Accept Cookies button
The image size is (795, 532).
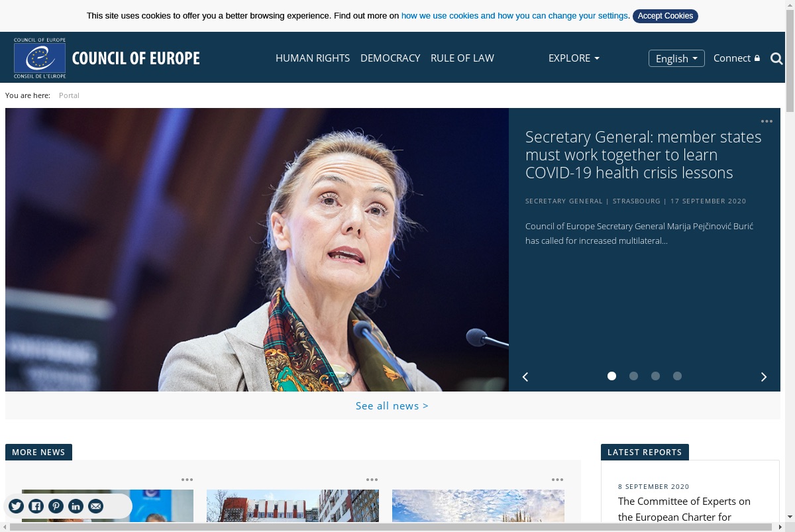(x=665, y=16)
